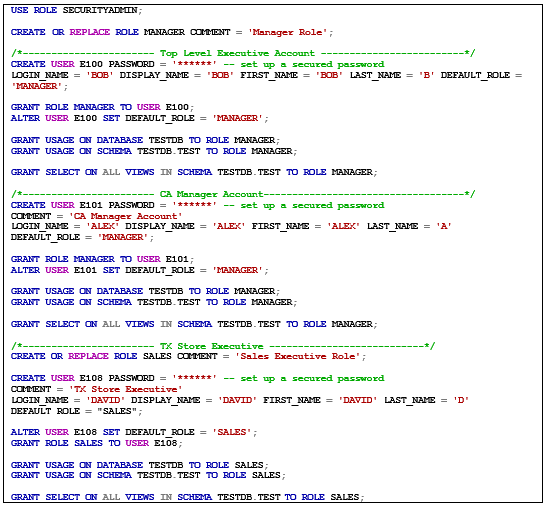Click the LAST_NAME value 'D'
This screenshot has width=546, height=507.
[x=461, y=400]
